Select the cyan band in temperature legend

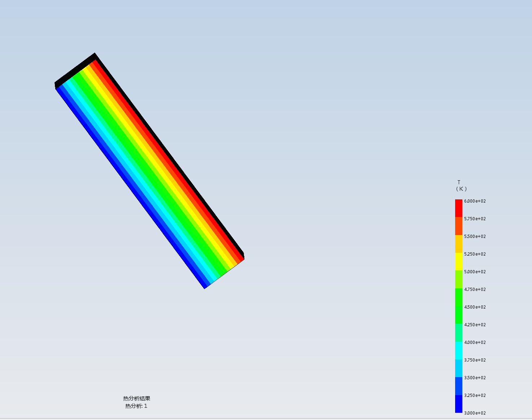(x=459, y=350)
